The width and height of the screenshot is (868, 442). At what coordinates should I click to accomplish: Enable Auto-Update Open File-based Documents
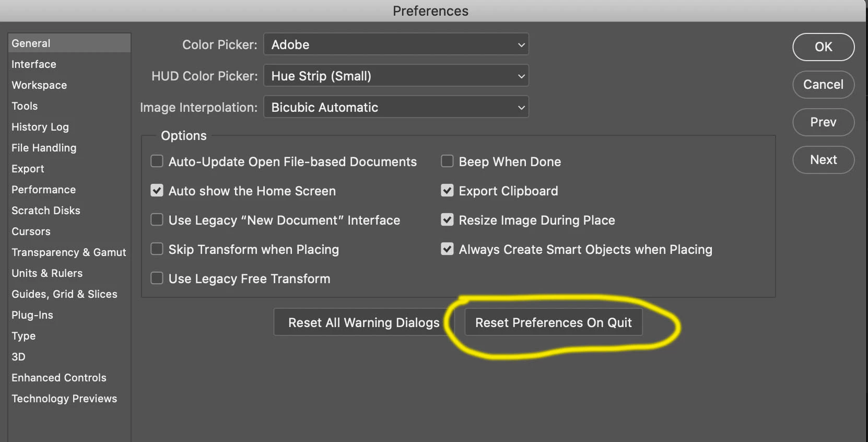157,161
